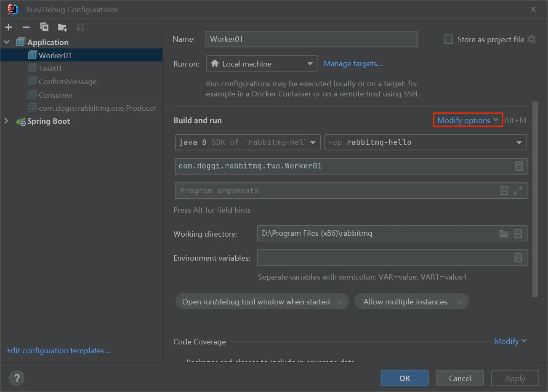The width and height of the screenshot is (548, 392).
Task: Click the Worker01 application icon
Action: [32, 55]
